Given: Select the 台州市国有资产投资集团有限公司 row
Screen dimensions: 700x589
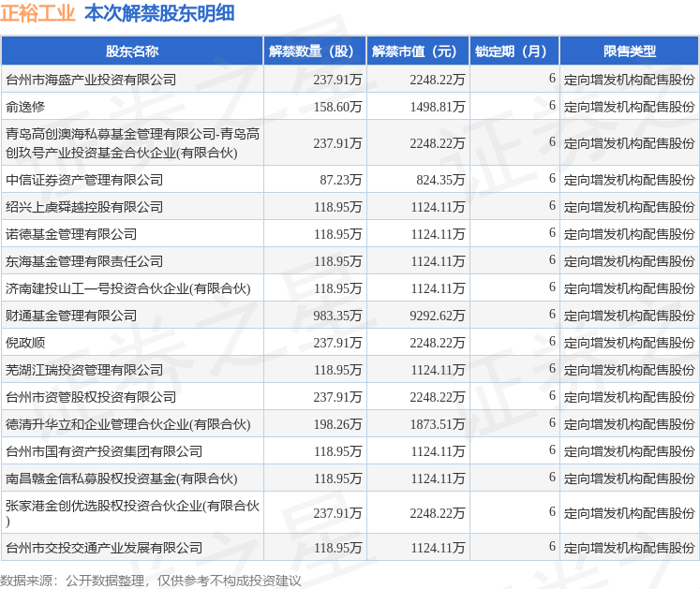Looking at the screenshot, I should coord(350,451).
